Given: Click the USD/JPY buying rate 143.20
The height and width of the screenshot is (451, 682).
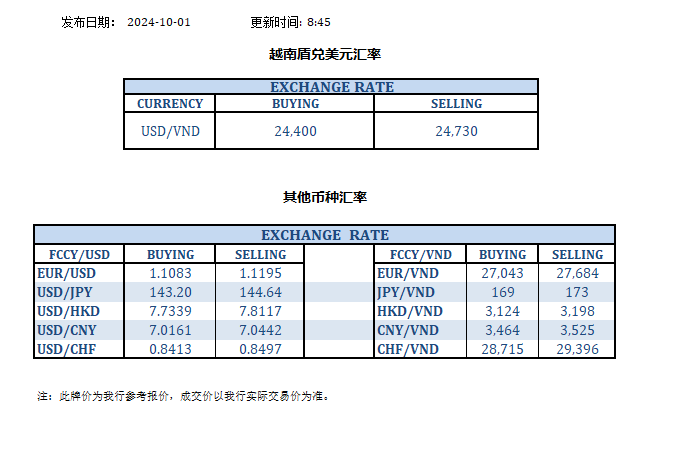Looking at the screenshot, I should point(170,292).
